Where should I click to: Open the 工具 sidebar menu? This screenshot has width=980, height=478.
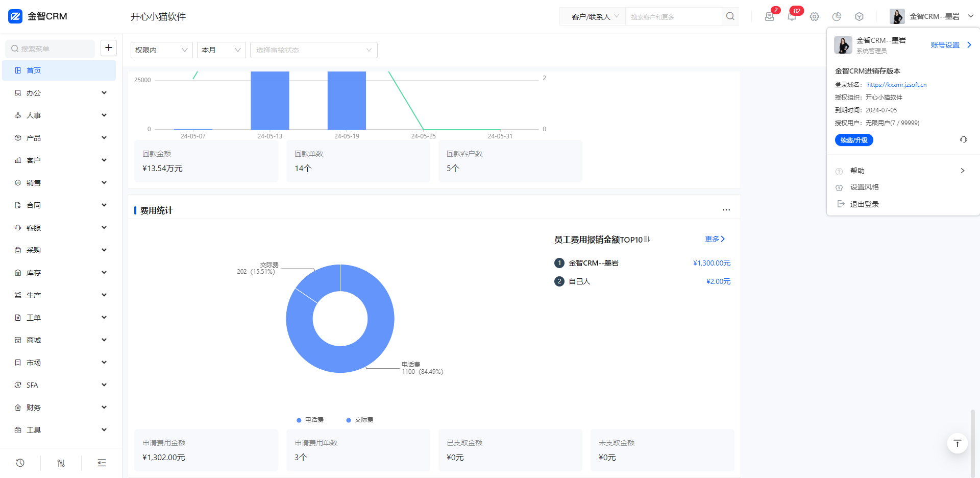(59, 430)
